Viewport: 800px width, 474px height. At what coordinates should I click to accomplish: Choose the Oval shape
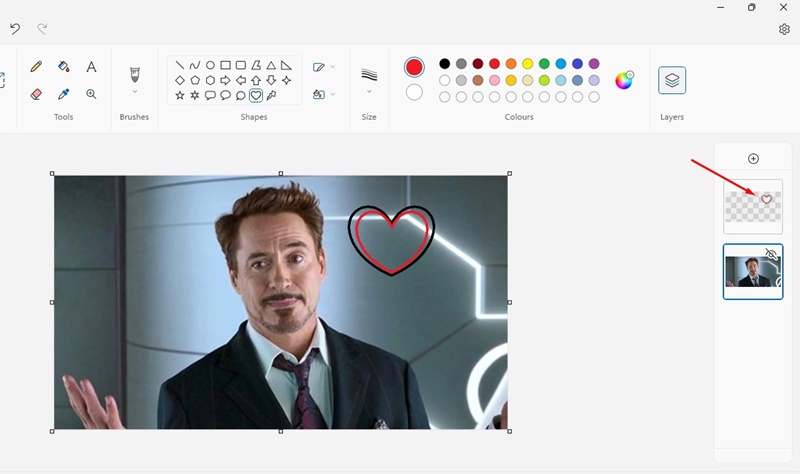pos(210,65)
